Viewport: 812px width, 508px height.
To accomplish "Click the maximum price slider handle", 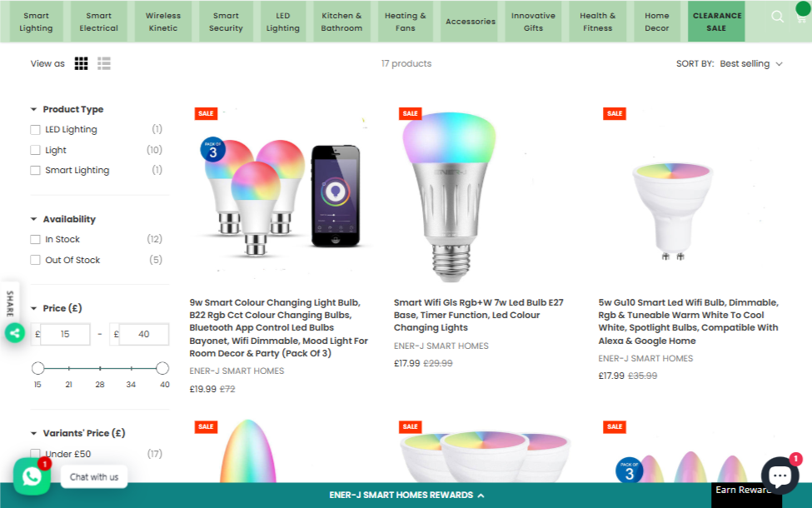I will 162,368.
